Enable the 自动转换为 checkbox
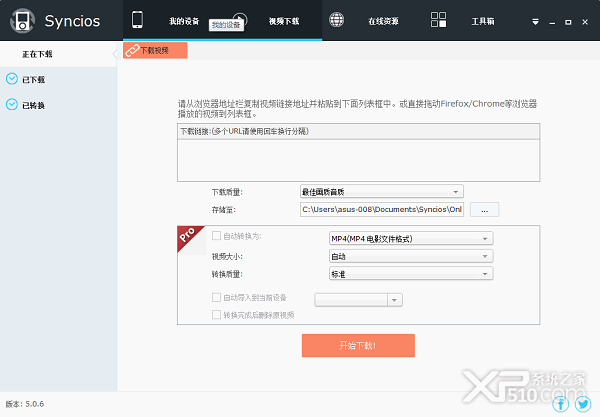 pyautogui.click(x=216, y=236)
